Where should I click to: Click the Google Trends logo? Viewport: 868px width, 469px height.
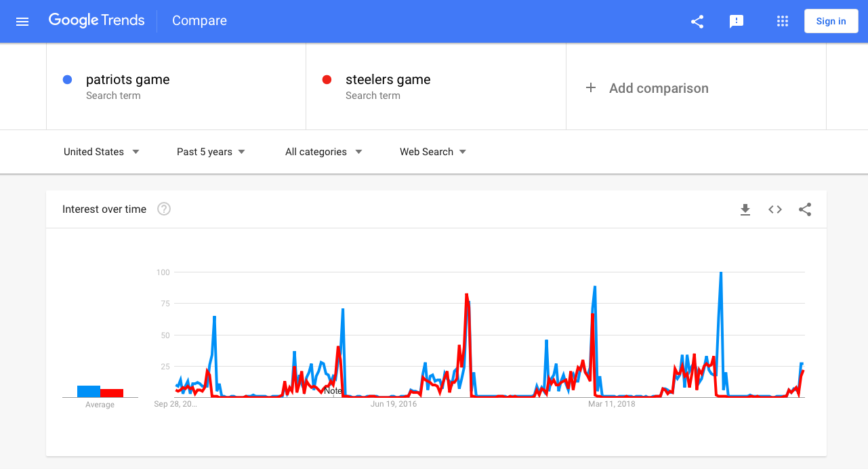[96, 20]
